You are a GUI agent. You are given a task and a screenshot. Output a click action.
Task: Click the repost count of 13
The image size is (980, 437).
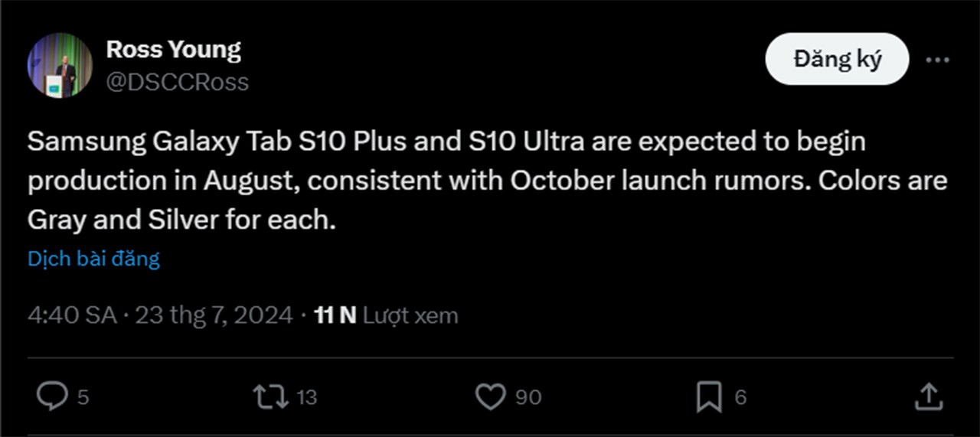click(x=306, y=397)
